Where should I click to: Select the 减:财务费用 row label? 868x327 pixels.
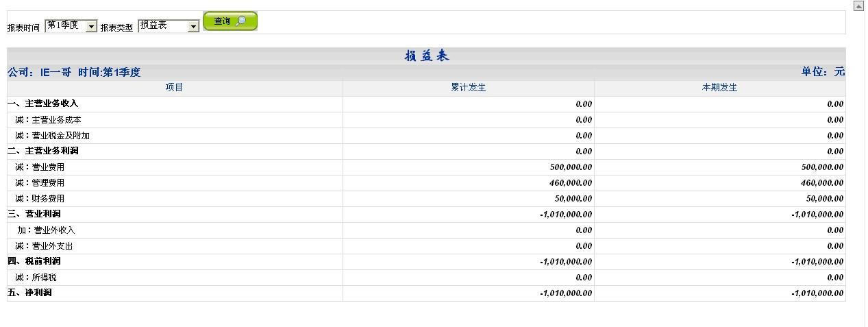point(40,198)
